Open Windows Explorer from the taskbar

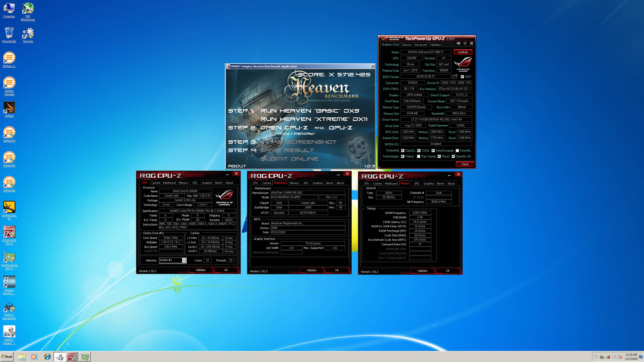click(x=22, y=357)
